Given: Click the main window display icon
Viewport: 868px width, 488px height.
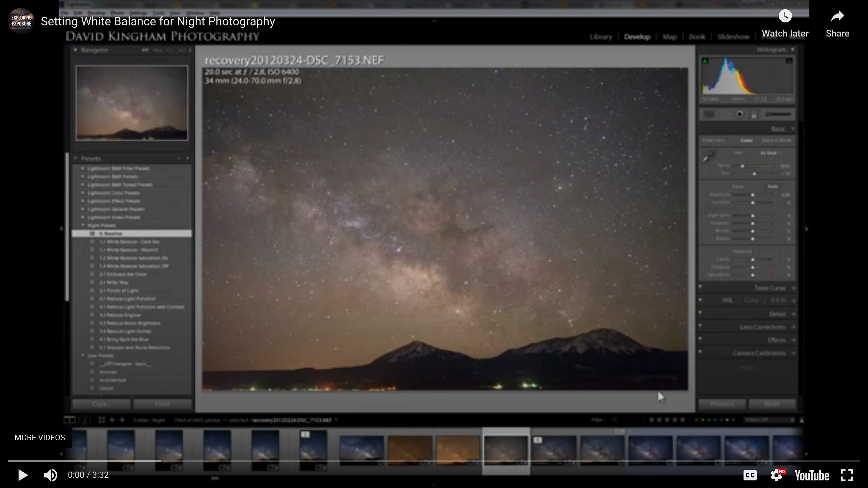Looking at the screenshot, I should pos(69,420).
